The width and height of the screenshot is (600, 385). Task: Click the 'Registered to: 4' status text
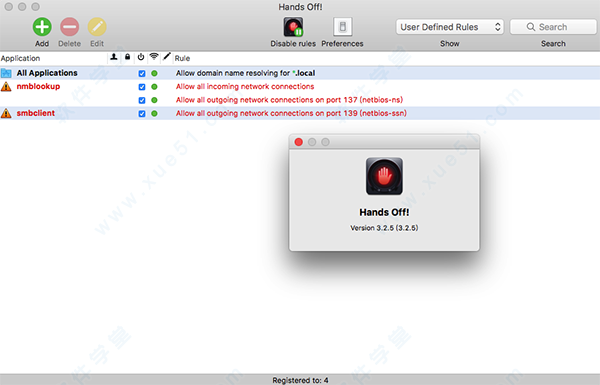point(300,380)
